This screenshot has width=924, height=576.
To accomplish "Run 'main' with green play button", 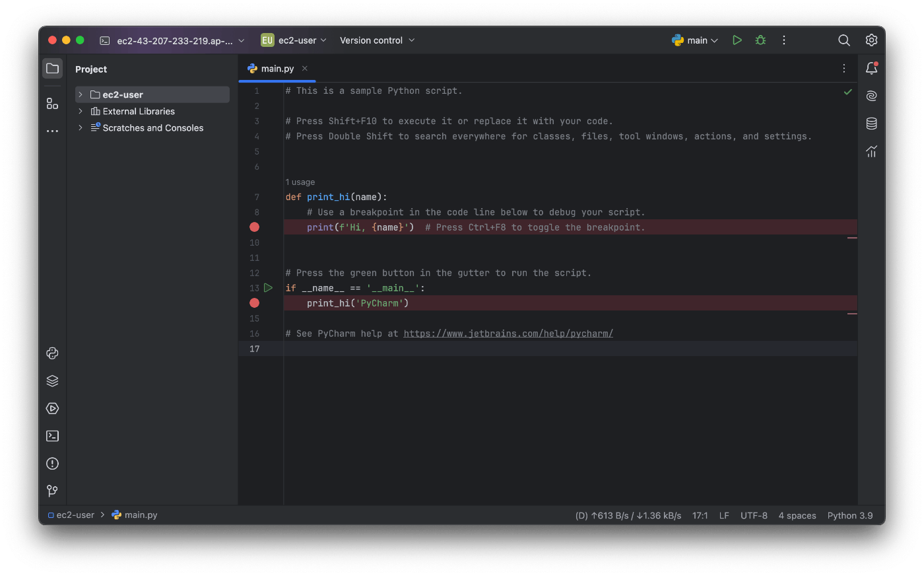I will tap(737, 40).
